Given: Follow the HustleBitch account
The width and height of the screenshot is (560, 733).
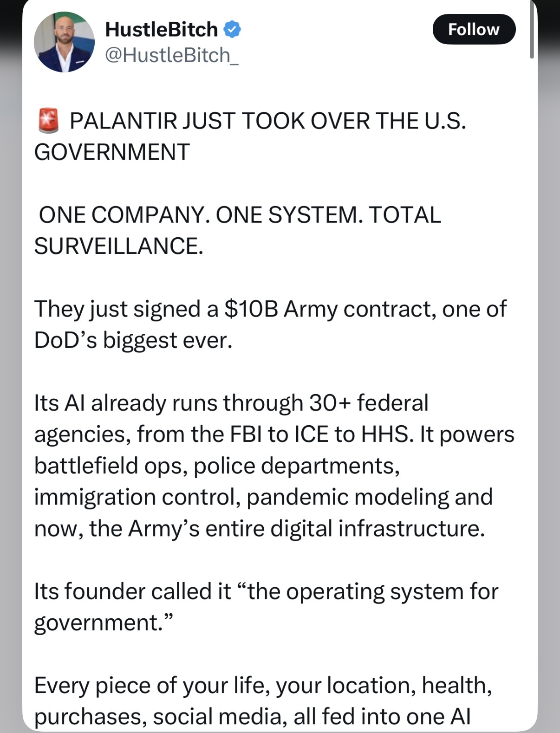Looking at the screenshot, I should tap(474, 29).
